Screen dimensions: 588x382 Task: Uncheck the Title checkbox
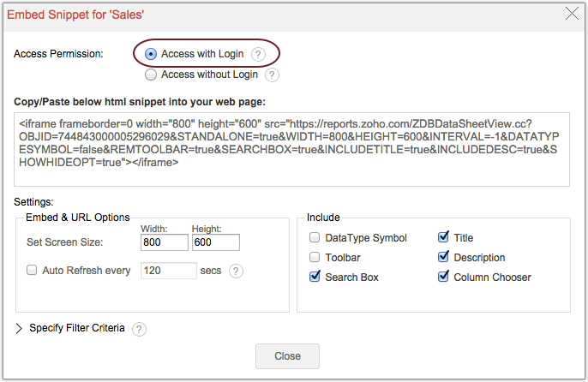[x=444, y=238]
